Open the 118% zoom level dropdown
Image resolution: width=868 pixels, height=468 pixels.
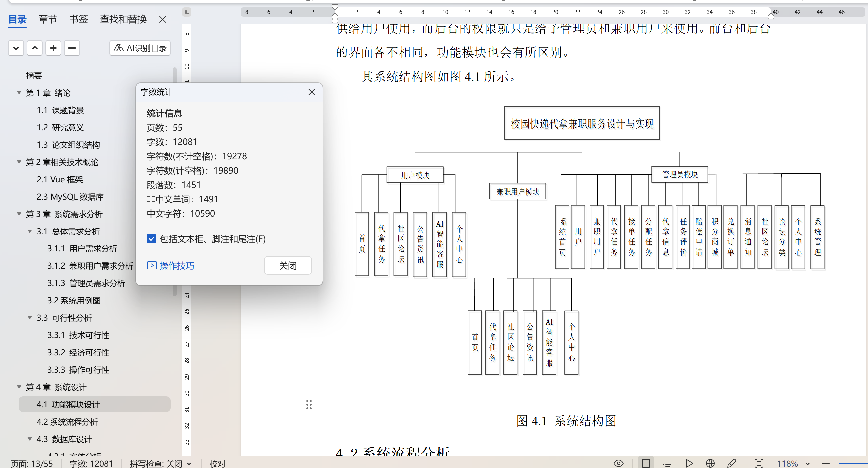pos(807,464)
